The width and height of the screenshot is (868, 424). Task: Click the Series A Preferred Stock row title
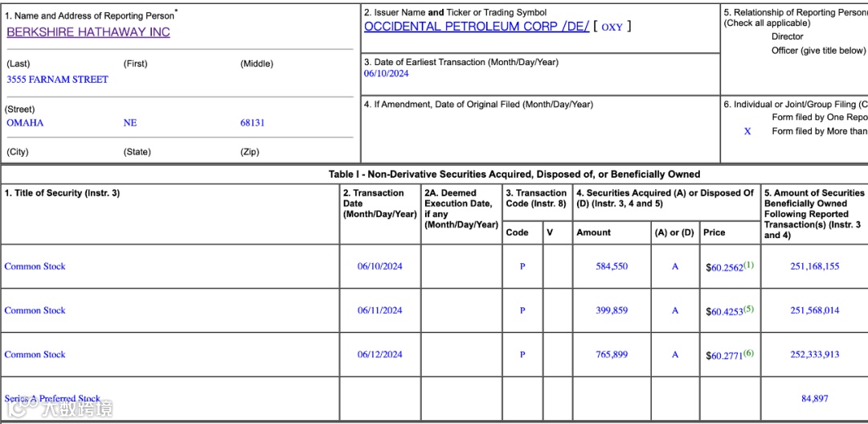pyautogui.click(x=52, y=398)
